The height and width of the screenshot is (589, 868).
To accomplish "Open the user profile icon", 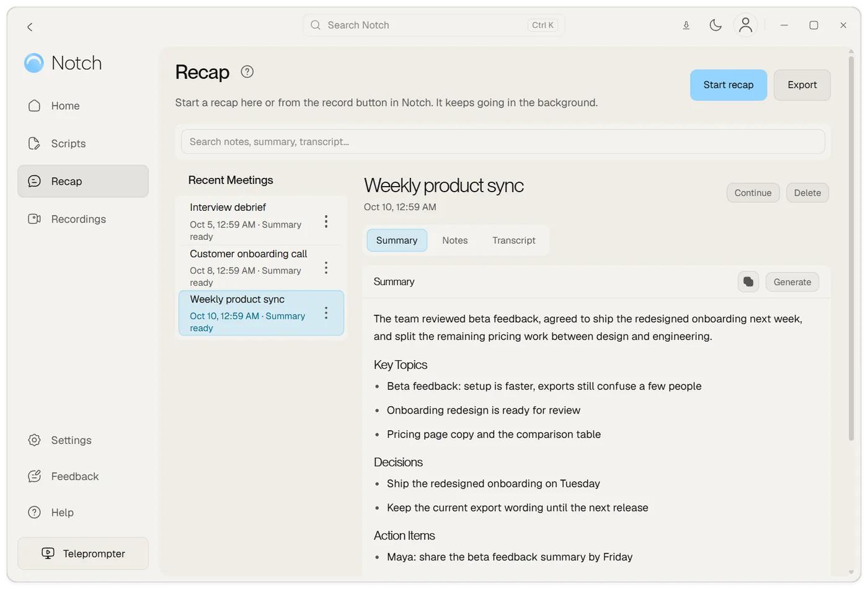I will pyautogui.click(x=746, y=25).
